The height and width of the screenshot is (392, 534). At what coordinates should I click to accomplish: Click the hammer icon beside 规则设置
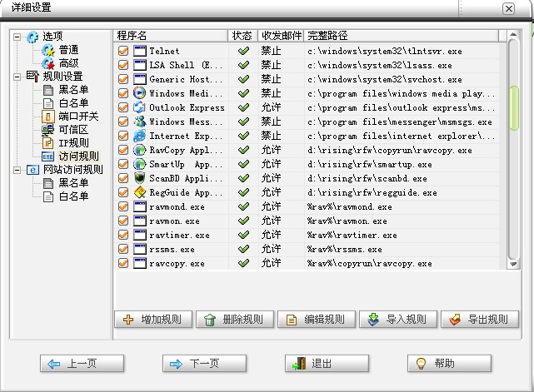tap(32, 77)
